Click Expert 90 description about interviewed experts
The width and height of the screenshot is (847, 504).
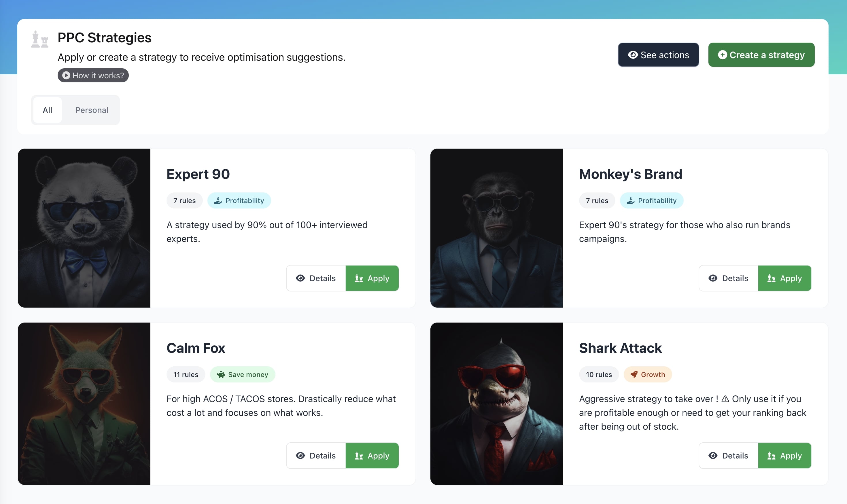[267, 232]
